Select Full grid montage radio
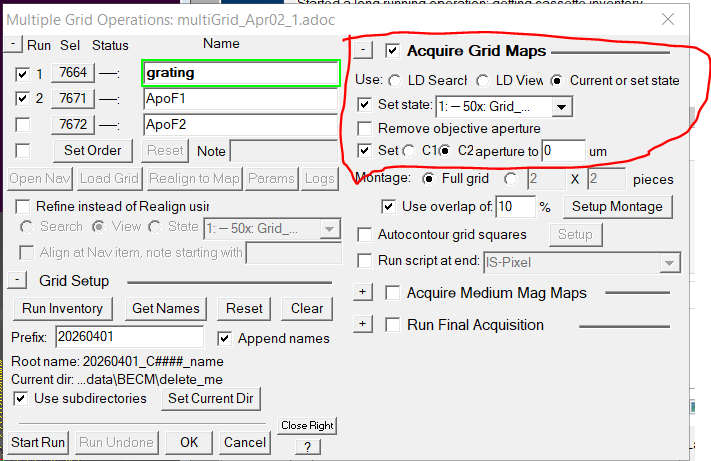Screen dimensions: 711x461 (428, 179)
